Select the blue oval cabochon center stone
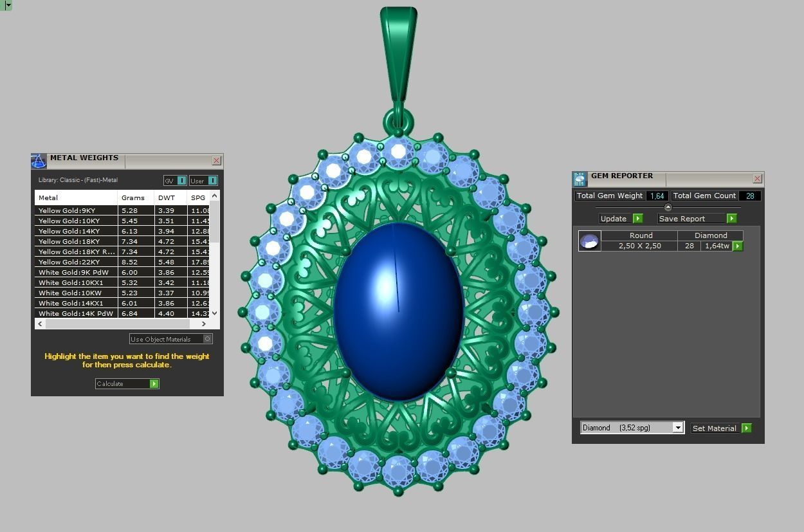This screenshot has height=532, width=804. pyautogui.click(x=399, y=312)
